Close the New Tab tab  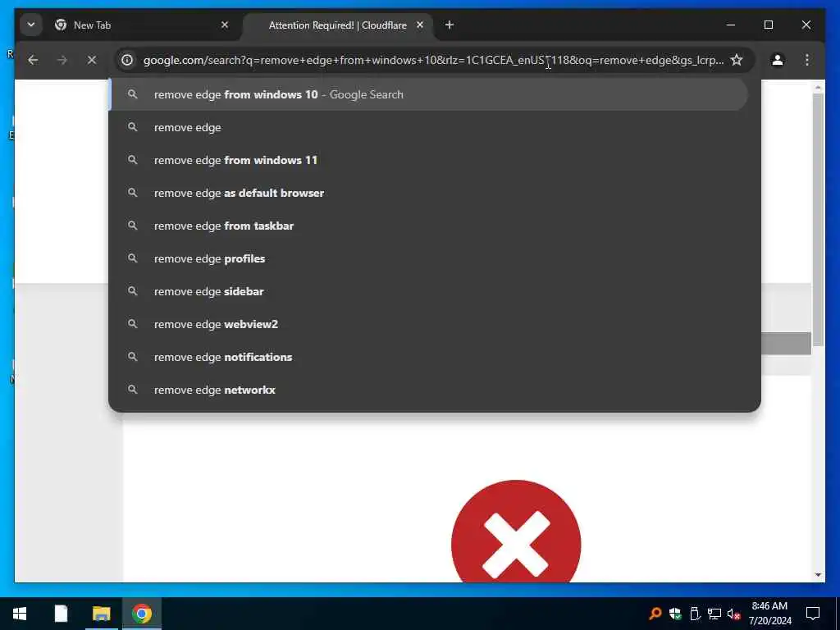225,25
